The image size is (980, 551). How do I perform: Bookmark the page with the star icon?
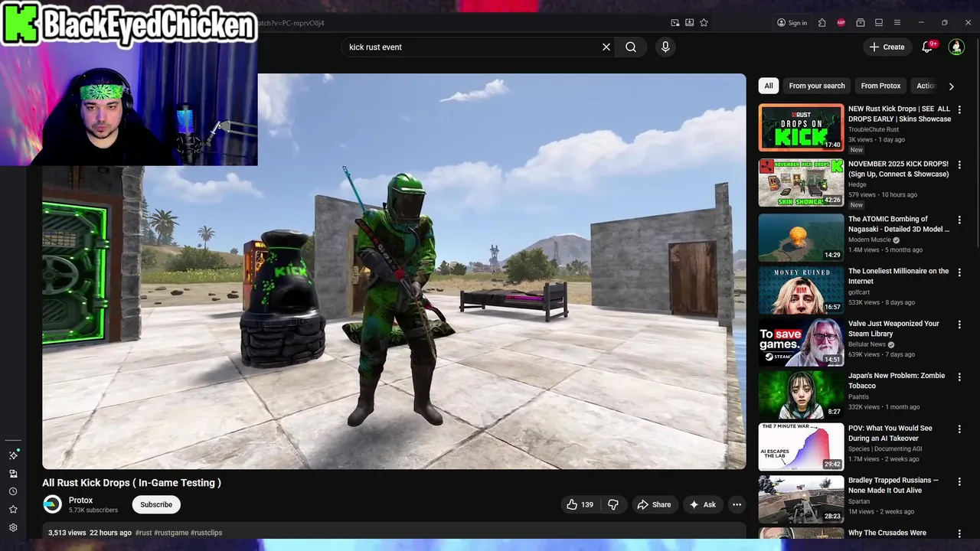(704, 23)
